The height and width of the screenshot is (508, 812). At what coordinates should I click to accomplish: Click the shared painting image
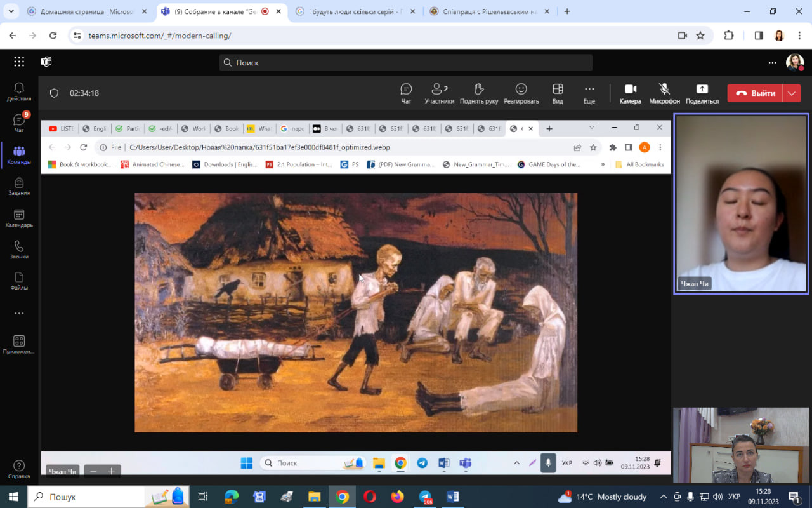(x=356, y=312)
